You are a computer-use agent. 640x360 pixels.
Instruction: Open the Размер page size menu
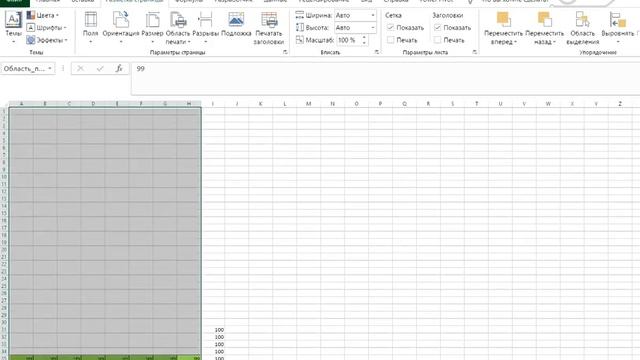pos(152,28)
